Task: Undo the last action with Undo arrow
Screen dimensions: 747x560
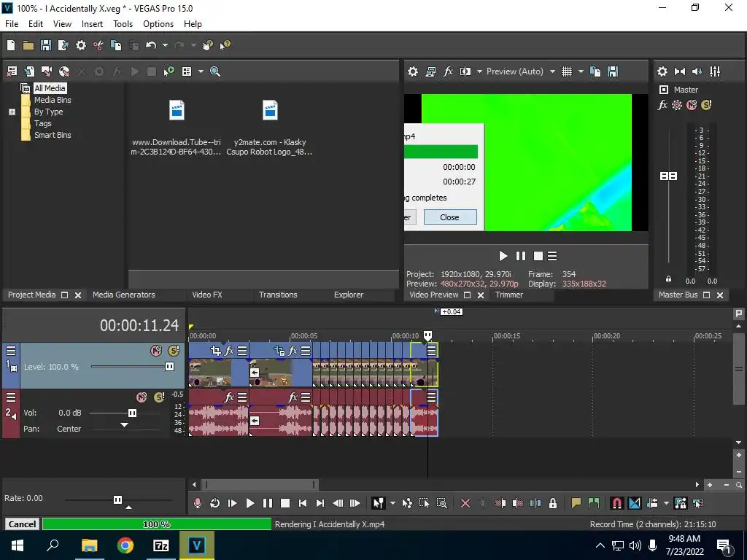Action: pos(151,45)
